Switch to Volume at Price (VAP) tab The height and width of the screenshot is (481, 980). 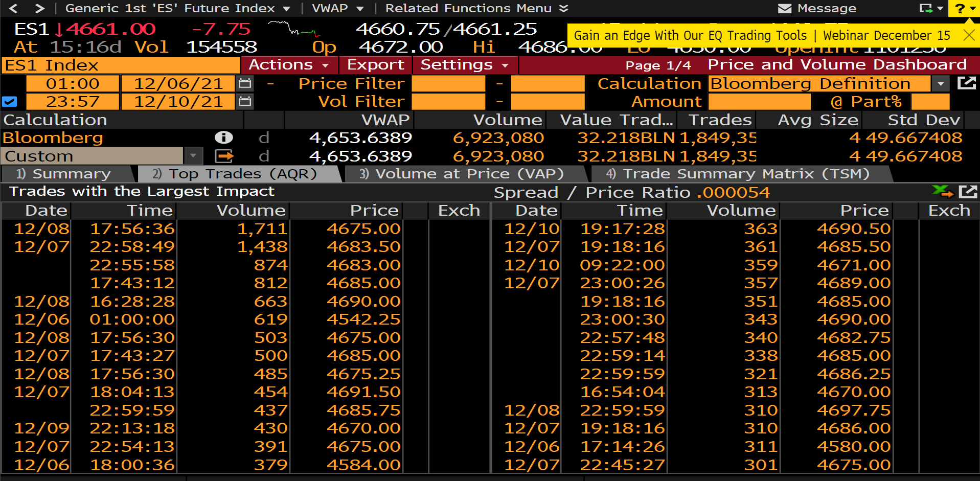pyautogui.click(x=462, y=174)
